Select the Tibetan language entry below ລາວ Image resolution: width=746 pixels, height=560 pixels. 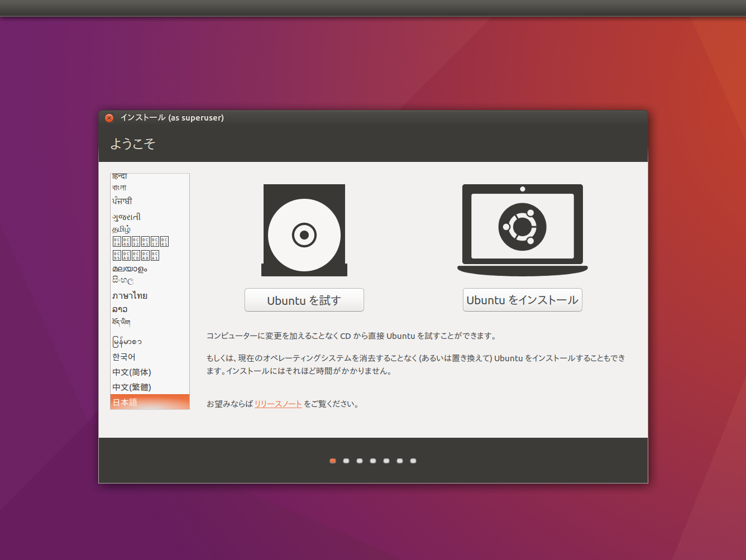point(150,323)
